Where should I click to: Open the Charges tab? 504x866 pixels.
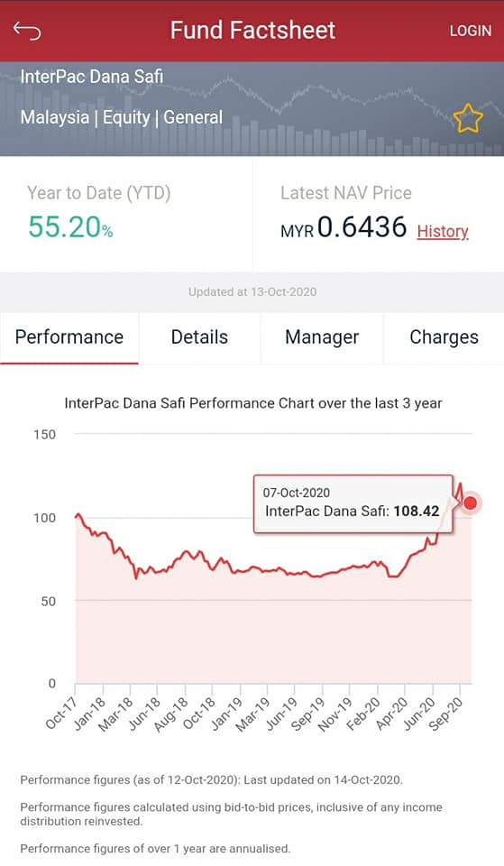click(x=444, y=337)
